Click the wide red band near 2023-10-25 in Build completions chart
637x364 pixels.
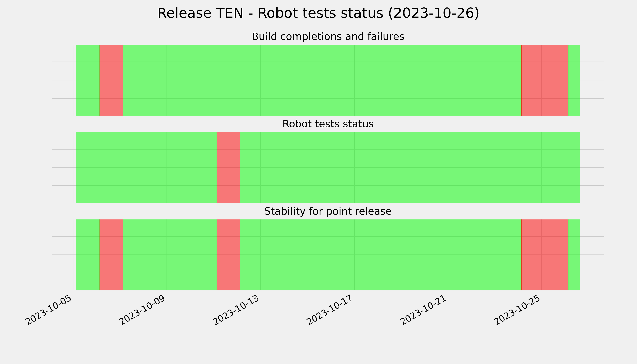tap(545, 80)
